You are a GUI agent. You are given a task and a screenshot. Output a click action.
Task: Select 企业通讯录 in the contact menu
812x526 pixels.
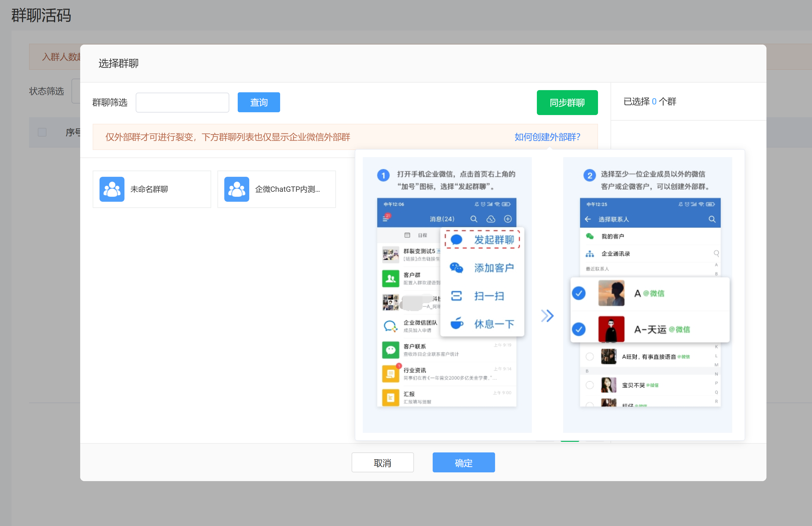[x=616, y=253]
